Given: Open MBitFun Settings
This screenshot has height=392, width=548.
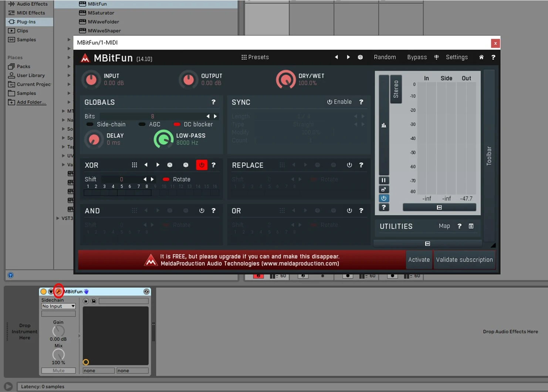Looking at the screenshot, I should tap(456, 57).
